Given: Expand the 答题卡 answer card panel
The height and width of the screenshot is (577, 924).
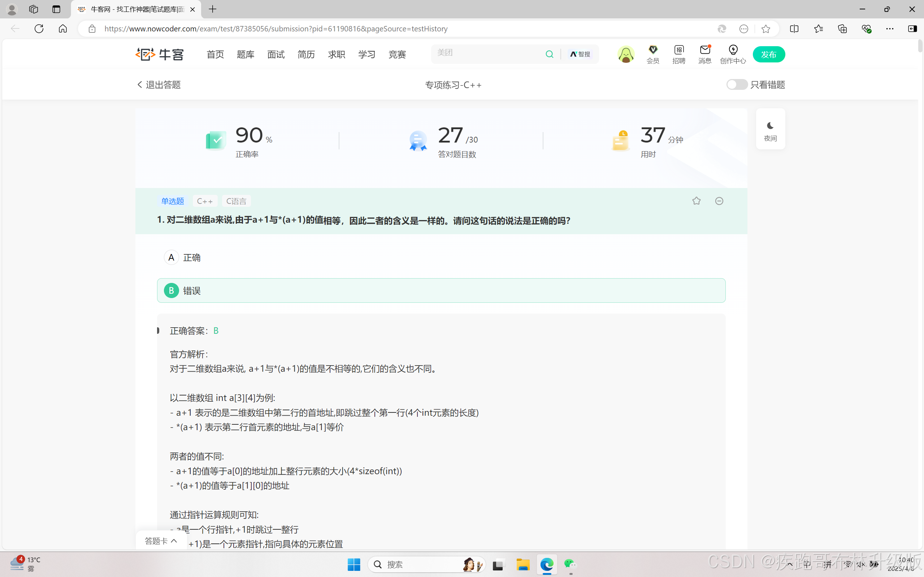Looking at the screenshot, I should pos(161,541).
